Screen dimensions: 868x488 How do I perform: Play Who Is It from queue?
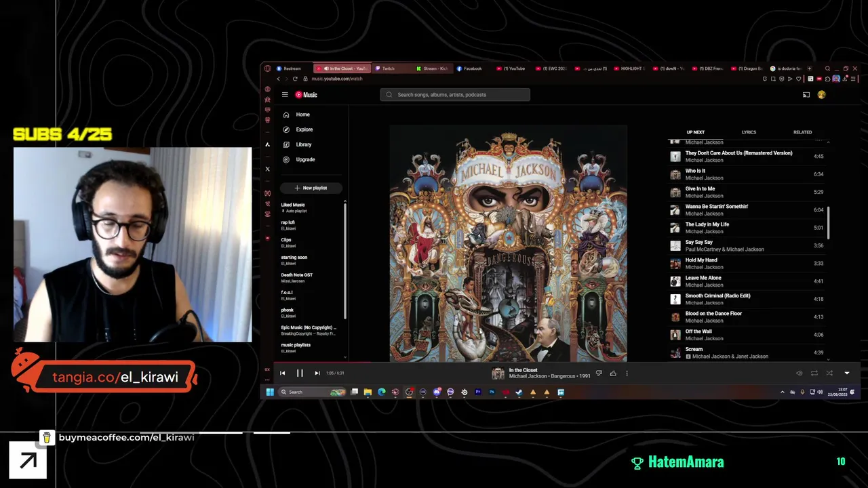(746, 174)
